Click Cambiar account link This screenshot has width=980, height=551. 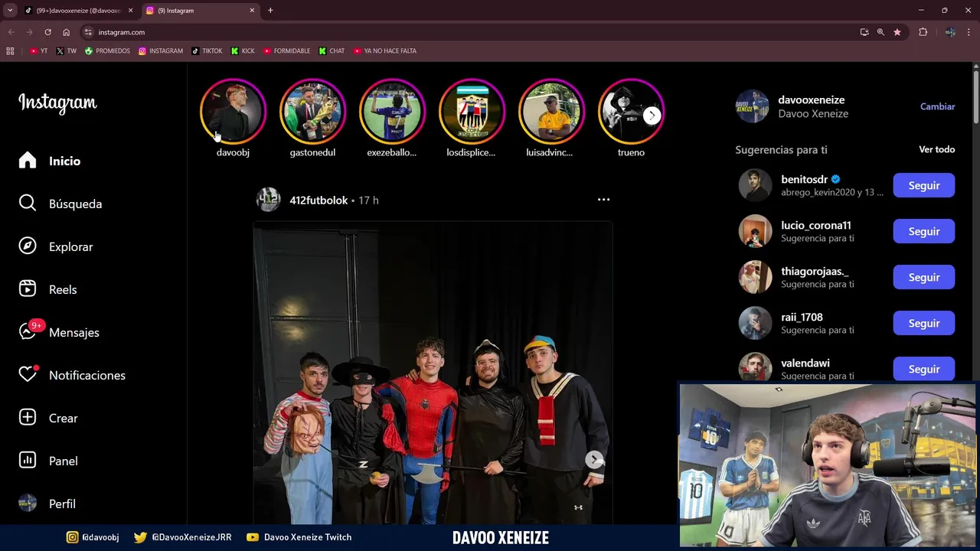pos(937,106)
